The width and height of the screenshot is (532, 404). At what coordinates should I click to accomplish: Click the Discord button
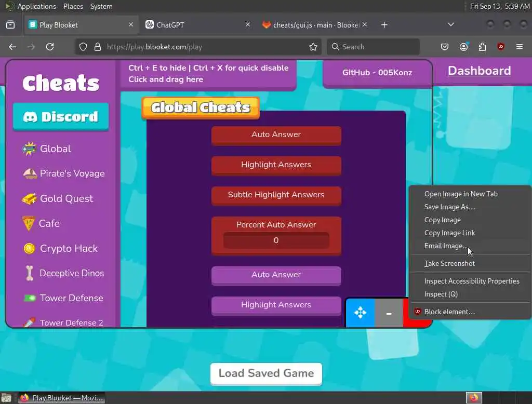pos(61,117)
